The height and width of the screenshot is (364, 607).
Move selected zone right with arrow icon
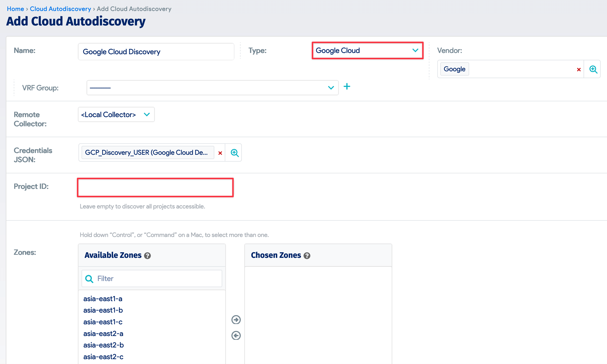236,320
